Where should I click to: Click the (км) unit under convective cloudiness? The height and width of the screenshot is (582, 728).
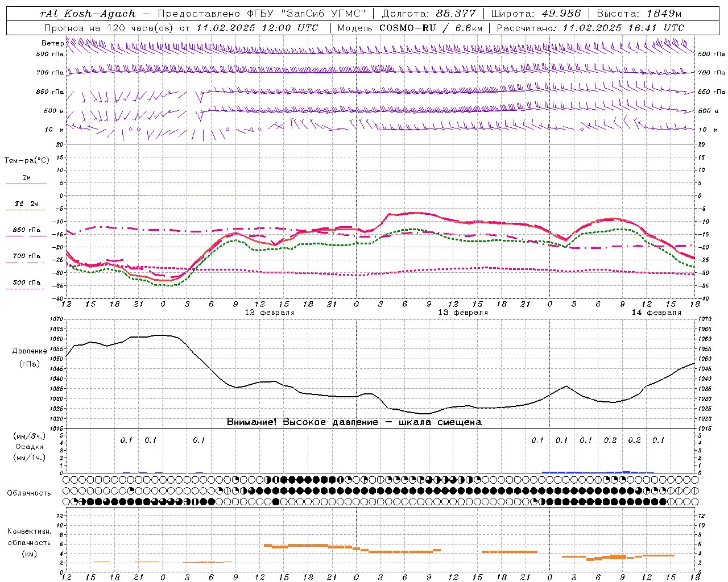29,554
